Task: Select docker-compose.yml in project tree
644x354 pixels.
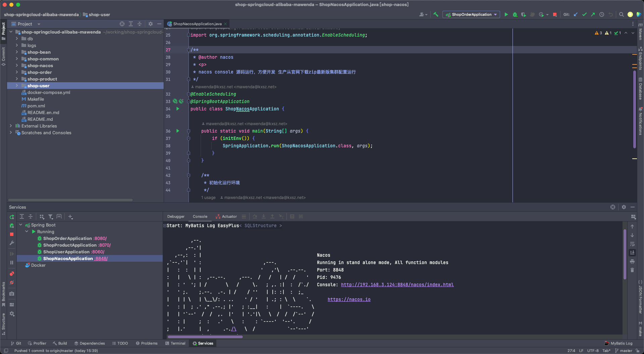Action: [x=49, y=92]
